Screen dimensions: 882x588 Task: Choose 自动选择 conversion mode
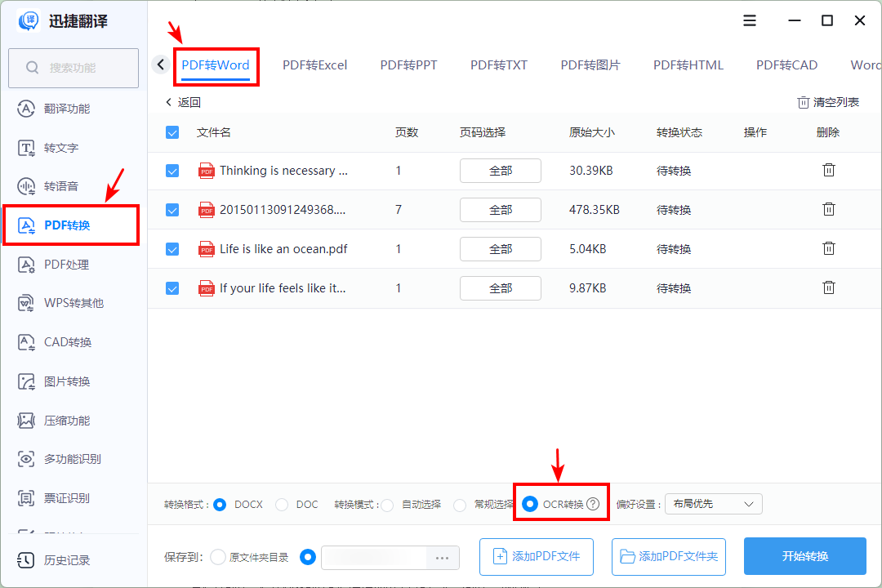point(387,506)
